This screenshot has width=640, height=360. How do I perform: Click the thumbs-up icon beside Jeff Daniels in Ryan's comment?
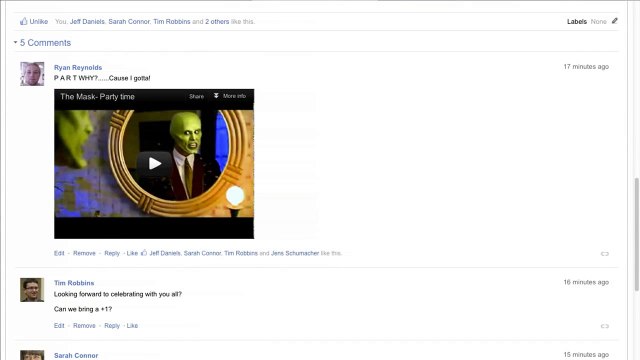coord(144,253)
